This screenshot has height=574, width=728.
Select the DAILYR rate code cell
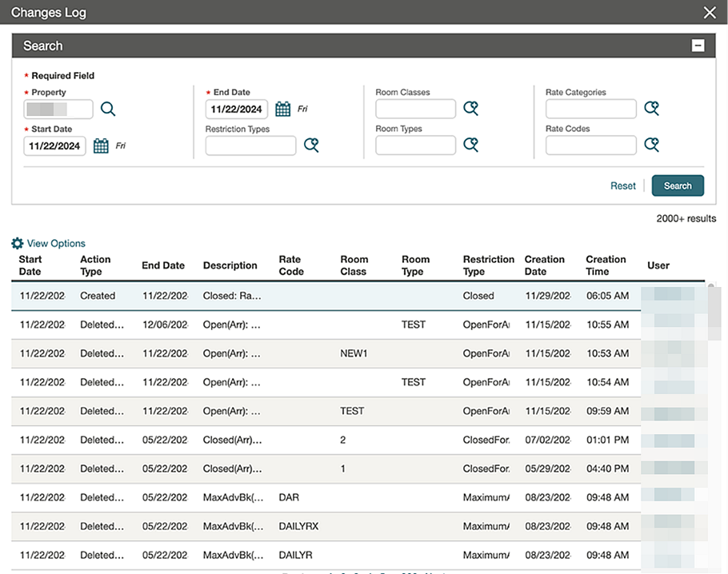click(295, 555)
